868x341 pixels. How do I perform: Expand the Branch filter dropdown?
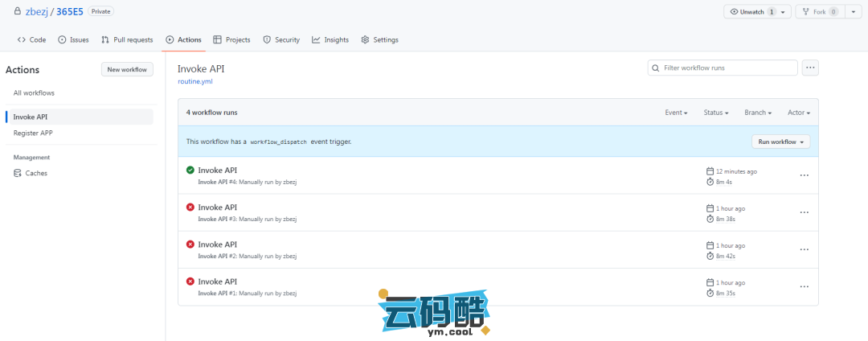point(758,113)
